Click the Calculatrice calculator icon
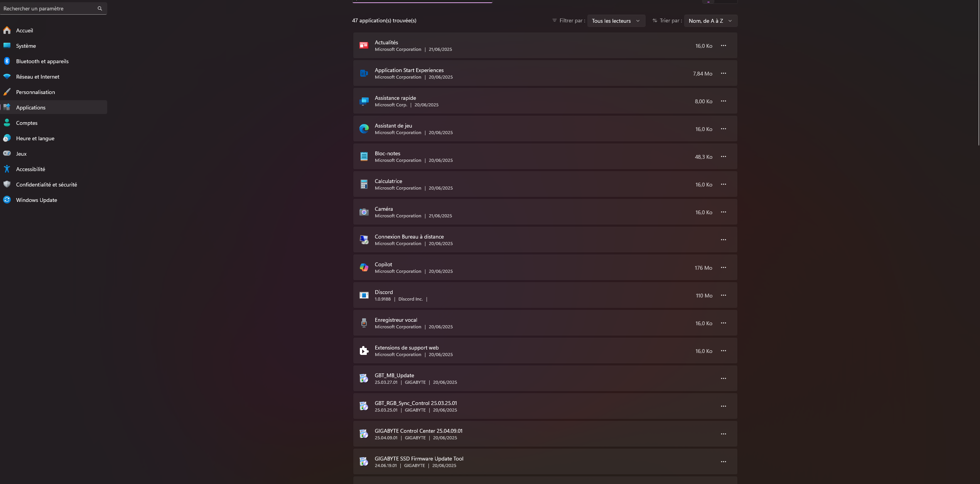Image resolution: width=980 pixels, height=484 pixels. click(364, 184)
